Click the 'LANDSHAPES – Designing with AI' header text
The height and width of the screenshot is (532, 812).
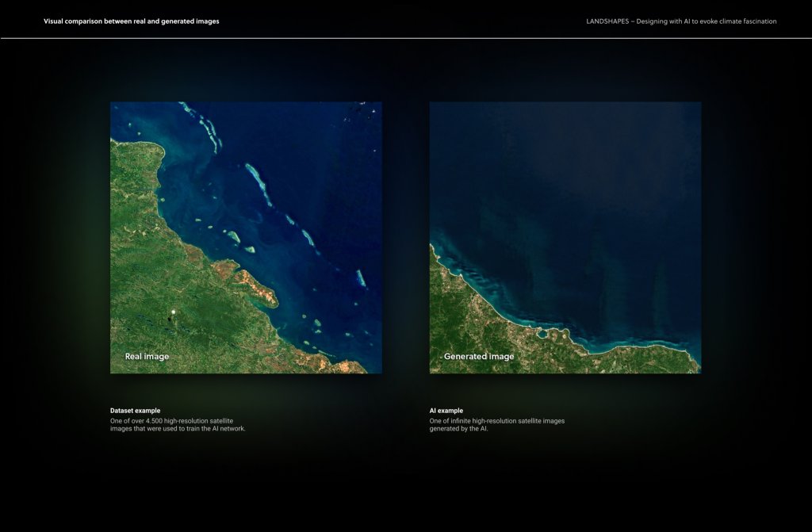tap(681, 21)
